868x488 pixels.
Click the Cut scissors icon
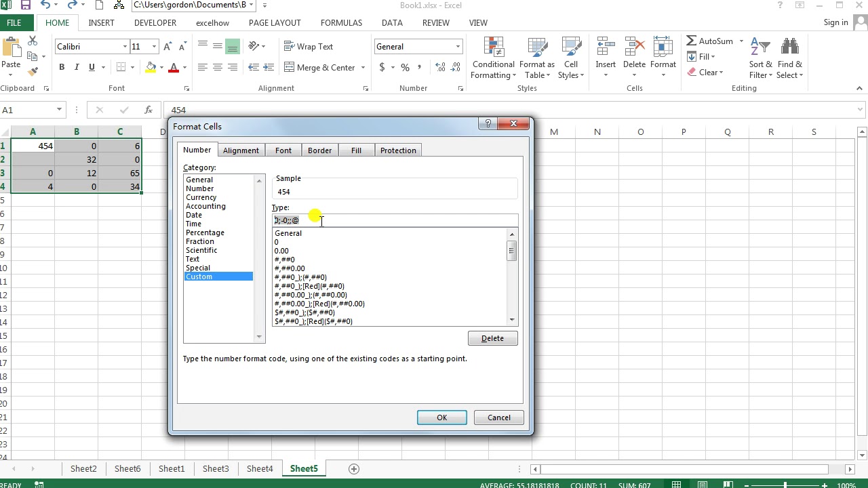33,41
